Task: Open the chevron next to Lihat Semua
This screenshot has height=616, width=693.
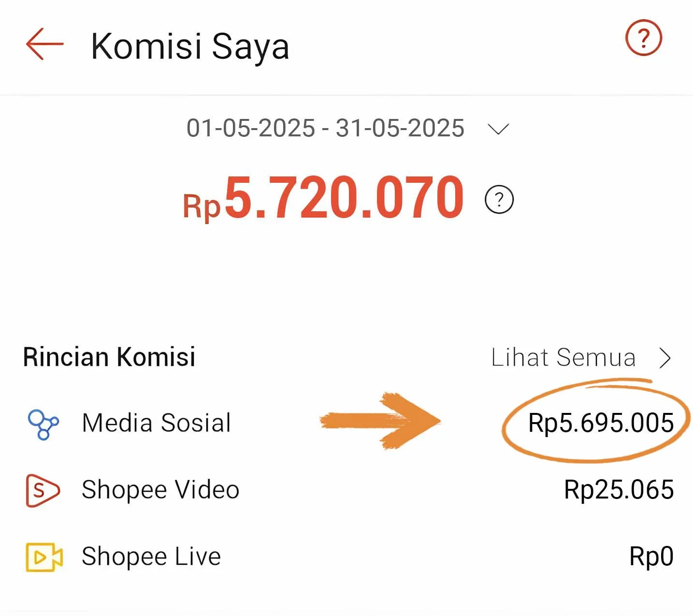Action: coord(667,358)
